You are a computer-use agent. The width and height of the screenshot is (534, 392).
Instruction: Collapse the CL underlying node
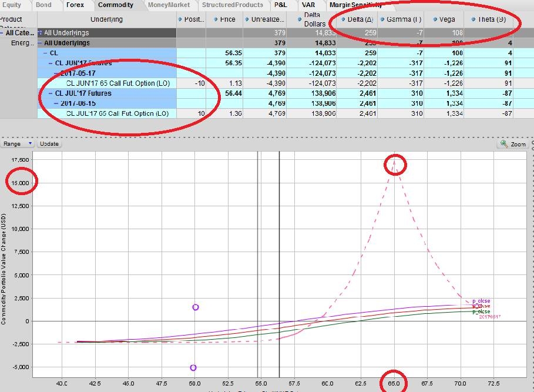point(45,53)
